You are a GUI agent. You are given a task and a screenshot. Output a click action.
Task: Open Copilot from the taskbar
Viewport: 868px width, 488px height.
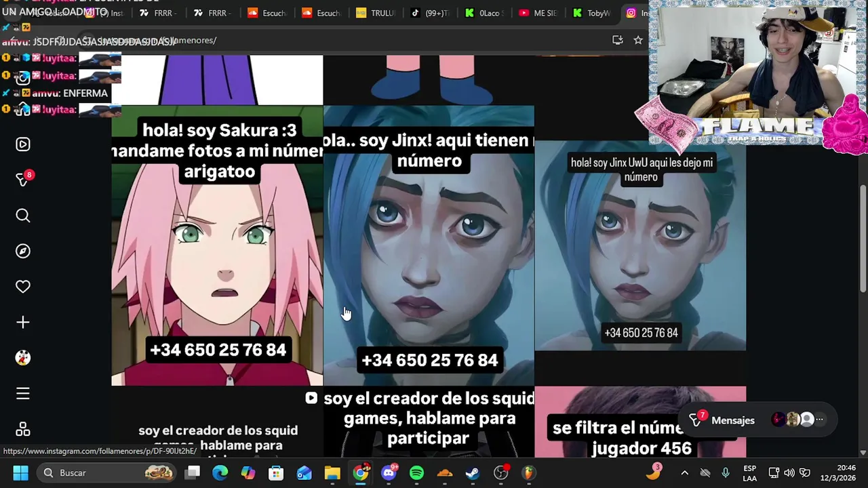point(248,472)
